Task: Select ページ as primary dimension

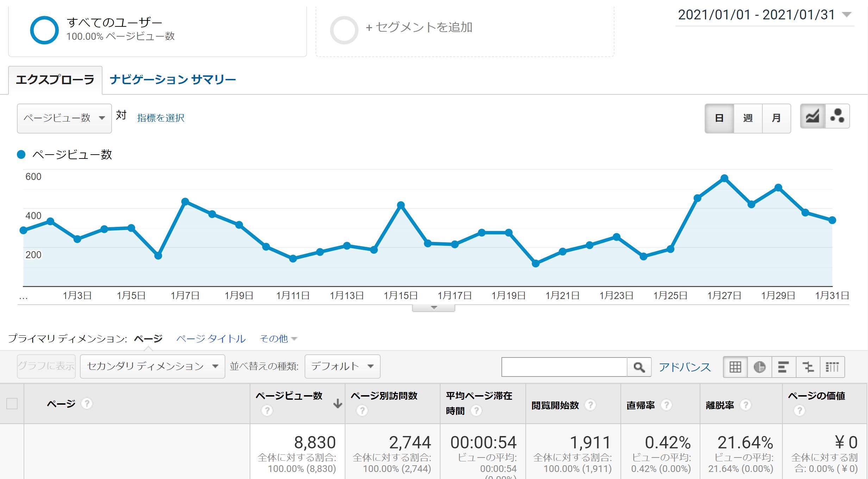Action: click(148, 339)
